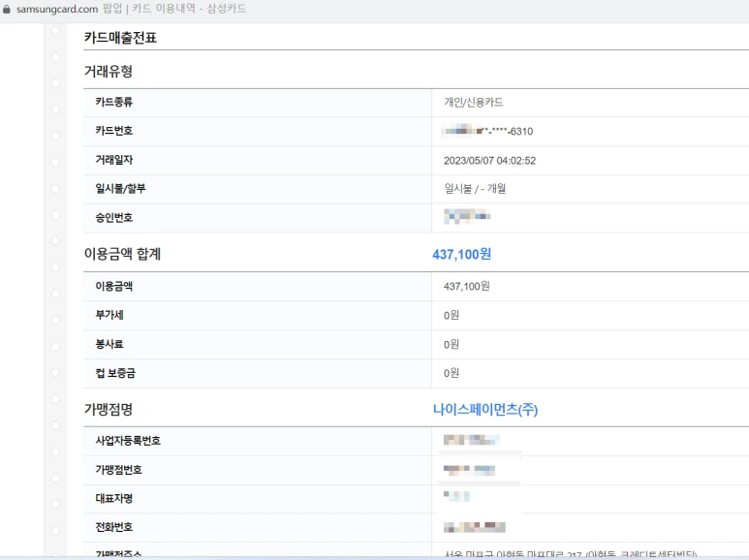This screenshot has width=749, height=560.
Task: Select the 컵 보증금 label
Action: click(115, 373)
